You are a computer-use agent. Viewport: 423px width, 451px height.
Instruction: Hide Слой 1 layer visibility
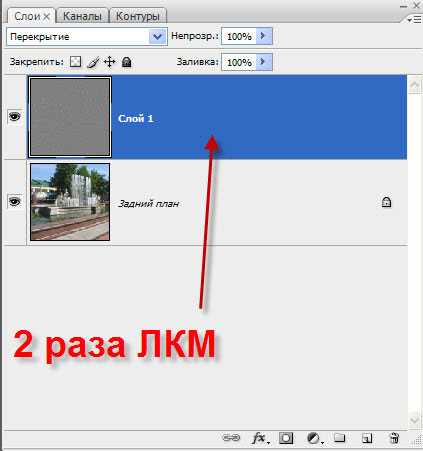click(x=15, y=116)
